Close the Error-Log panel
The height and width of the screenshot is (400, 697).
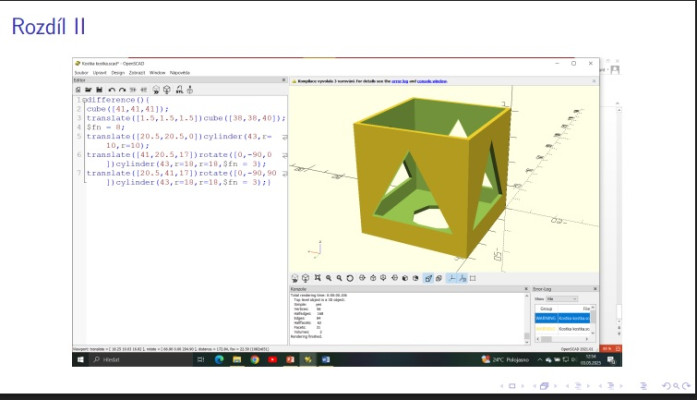(x=595, y=289)
